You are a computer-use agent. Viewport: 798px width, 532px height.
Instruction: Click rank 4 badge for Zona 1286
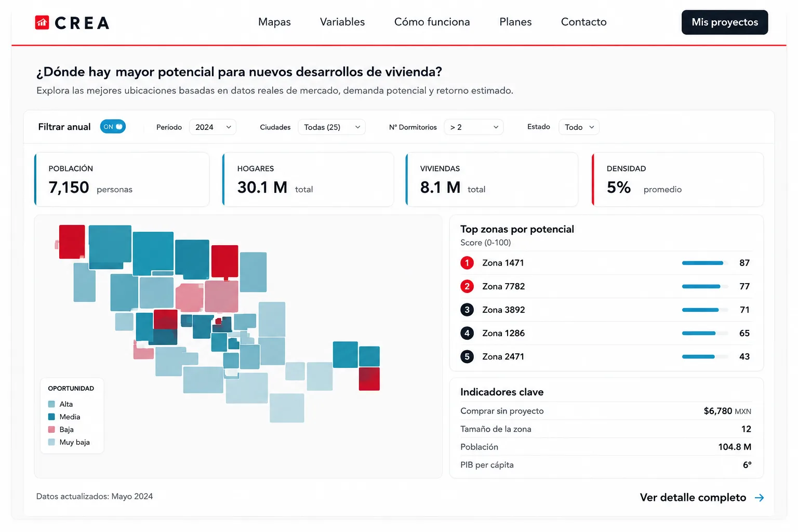click(x=467, y=333)
